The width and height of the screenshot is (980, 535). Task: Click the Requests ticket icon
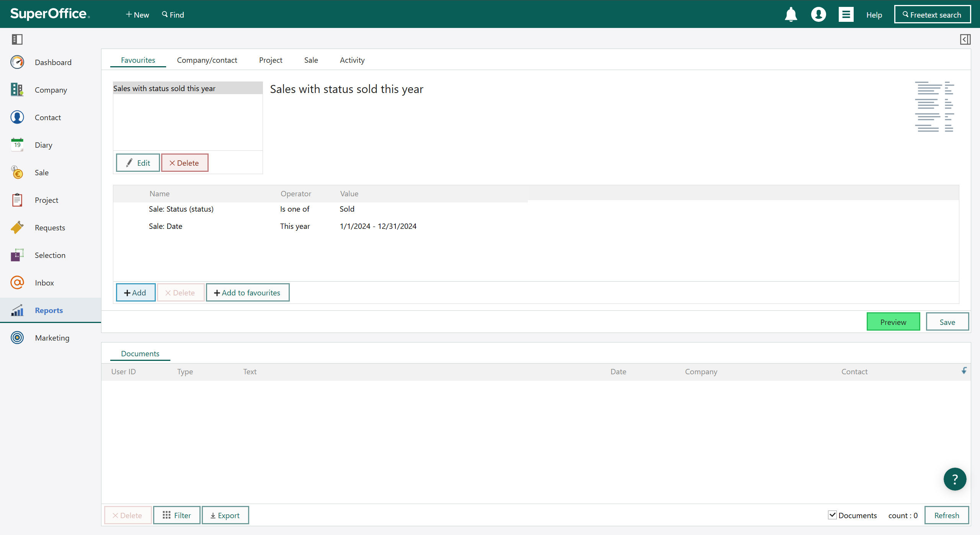[17, 227]
